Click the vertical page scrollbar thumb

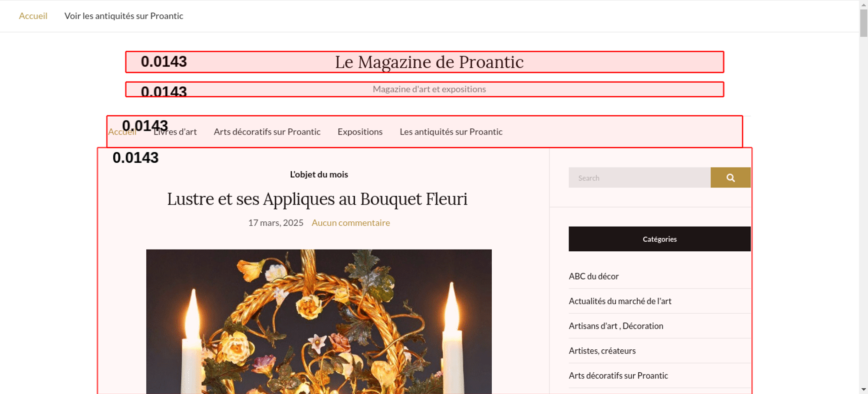coord(864,23)
